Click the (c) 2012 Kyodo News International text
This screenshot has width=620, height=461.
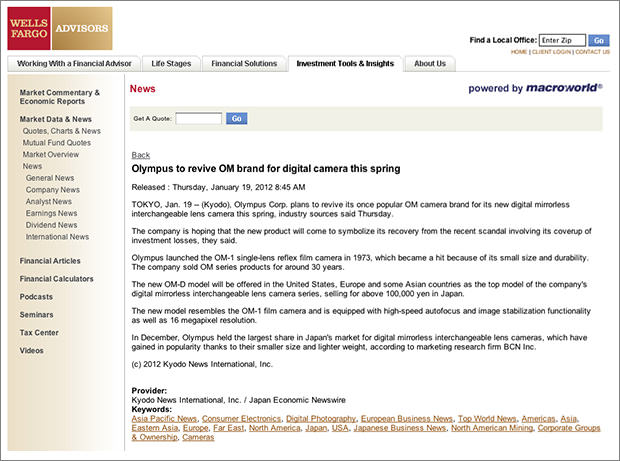click(x=202, y=364)
